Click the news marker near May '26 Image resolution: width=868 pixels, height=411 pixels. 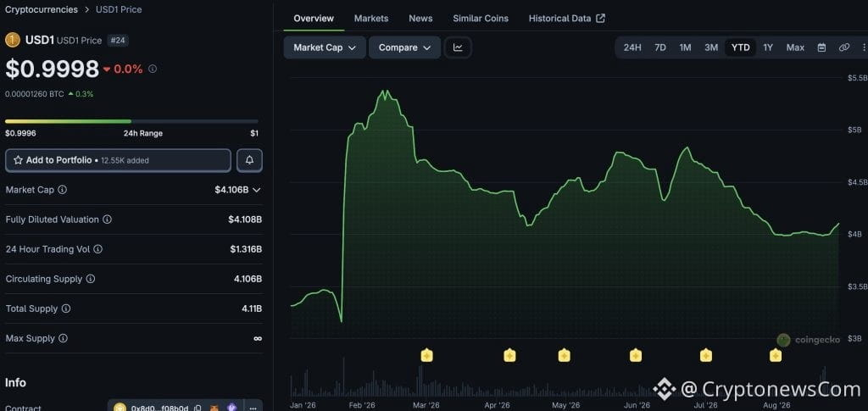click(x=564, y=355)
